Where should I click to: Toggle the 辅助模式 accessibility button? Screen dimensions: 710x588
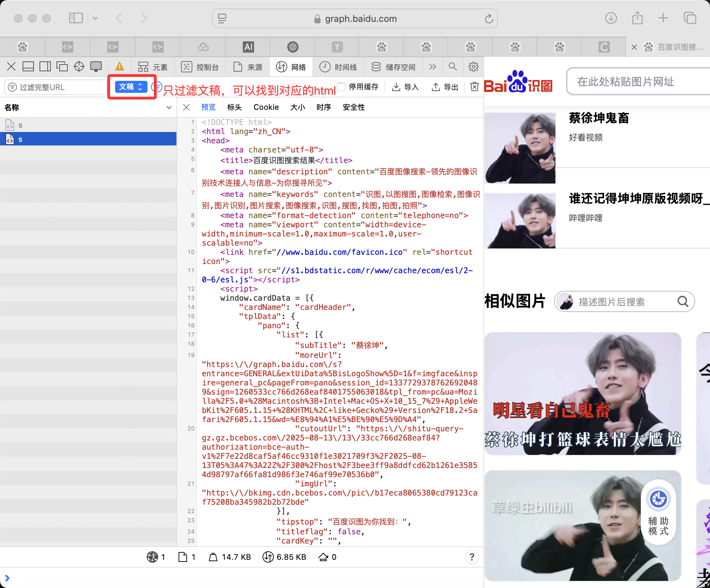coord(658,512)
